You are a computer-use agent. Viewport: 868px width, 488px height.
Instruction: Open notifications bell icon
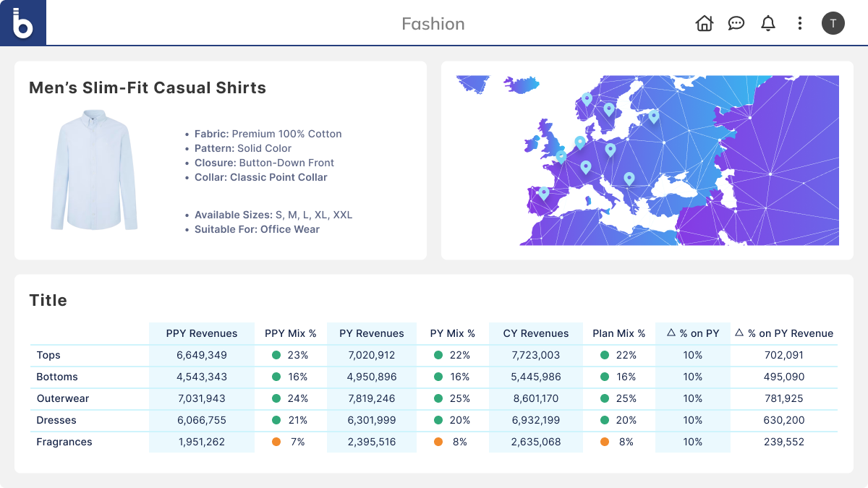tap(768, 23)
